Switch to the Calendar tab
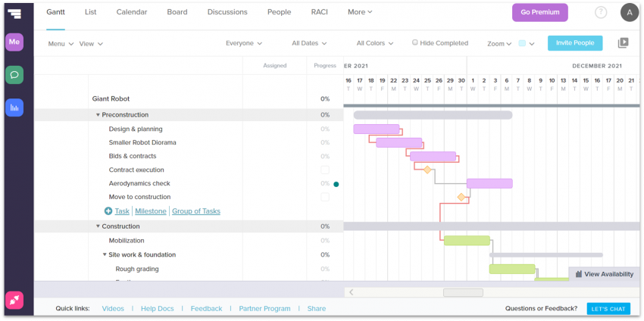The image size is (644, 321). pyautogui.click(x=132, y=12)
